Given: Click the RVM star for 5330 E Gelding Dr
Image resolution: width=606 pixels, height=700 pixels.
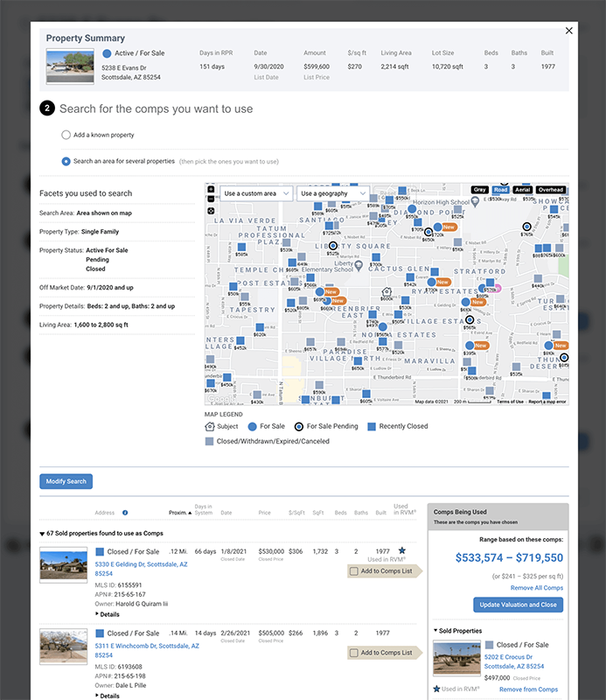Looking at the screenshot, I should point(402,550).
